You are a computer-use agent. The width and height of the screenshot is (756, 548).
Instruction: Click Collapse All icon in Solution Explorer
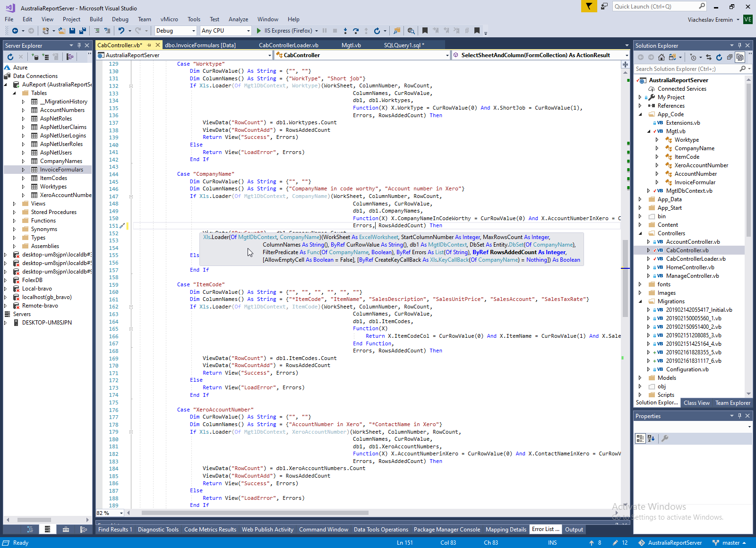(730, 57)
